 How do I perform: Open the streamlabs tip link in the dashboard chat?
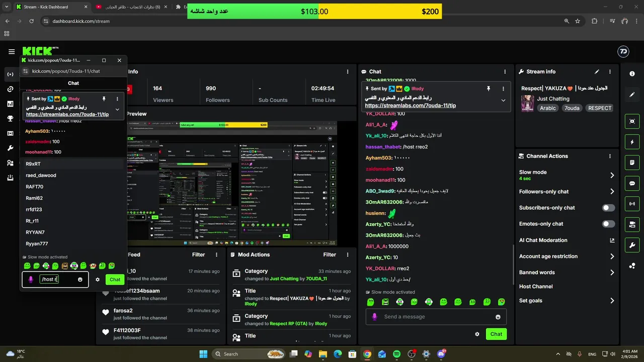tap(411, 106)
